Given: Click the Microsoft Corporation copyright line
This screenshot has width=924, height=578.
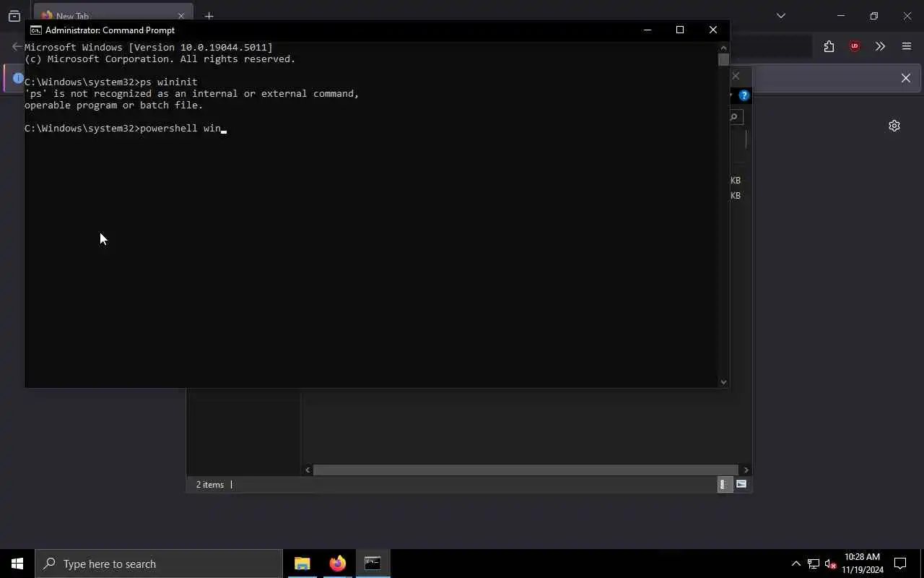Looking at the screenshot, I should tap(160, 59).
